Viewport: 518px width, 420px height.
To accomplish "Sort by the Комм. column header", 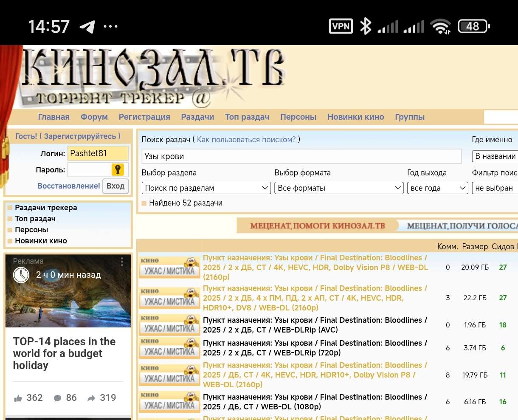I will click(448, 247).
